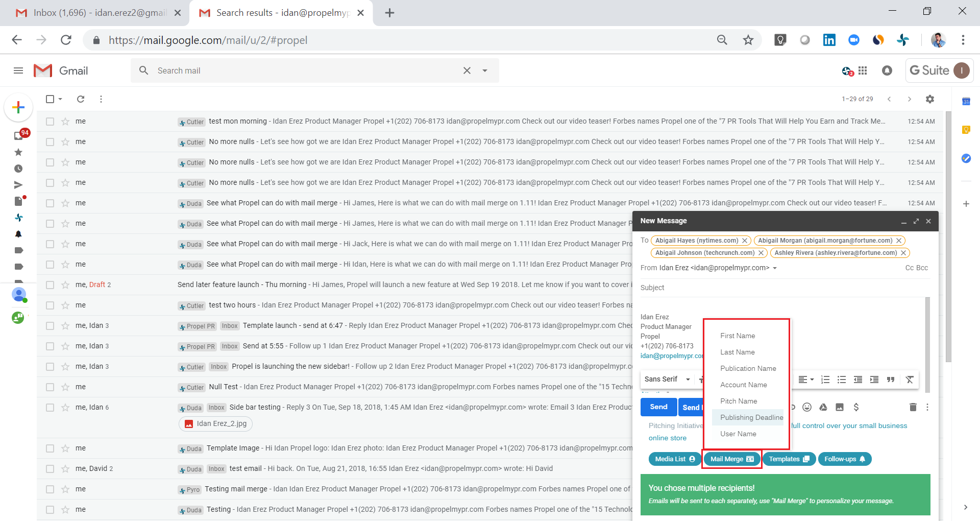Star the 'Side bar testing' email

click(x=65, y=408)
